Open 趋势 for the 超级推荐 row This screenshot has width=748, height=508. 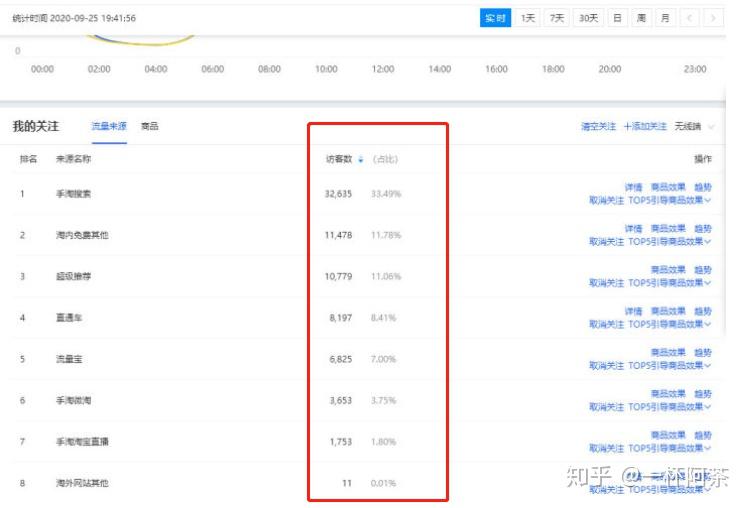click(x=703, y=270)
